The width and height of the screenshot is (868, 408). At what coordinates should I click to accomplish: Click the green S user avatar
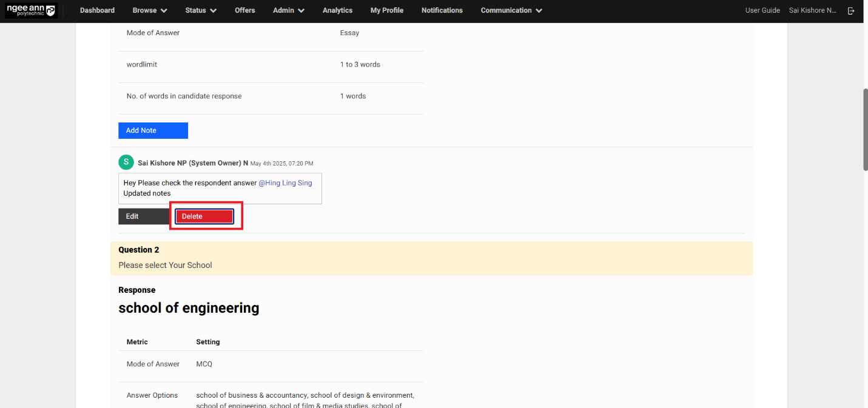pyautogui.click(x=126, y=162)
